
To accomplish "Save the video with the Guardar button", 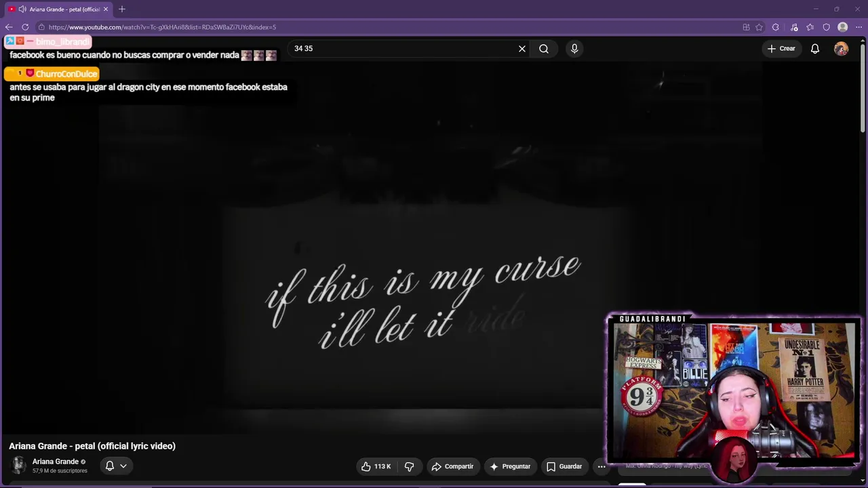I will tap(564, 466).
